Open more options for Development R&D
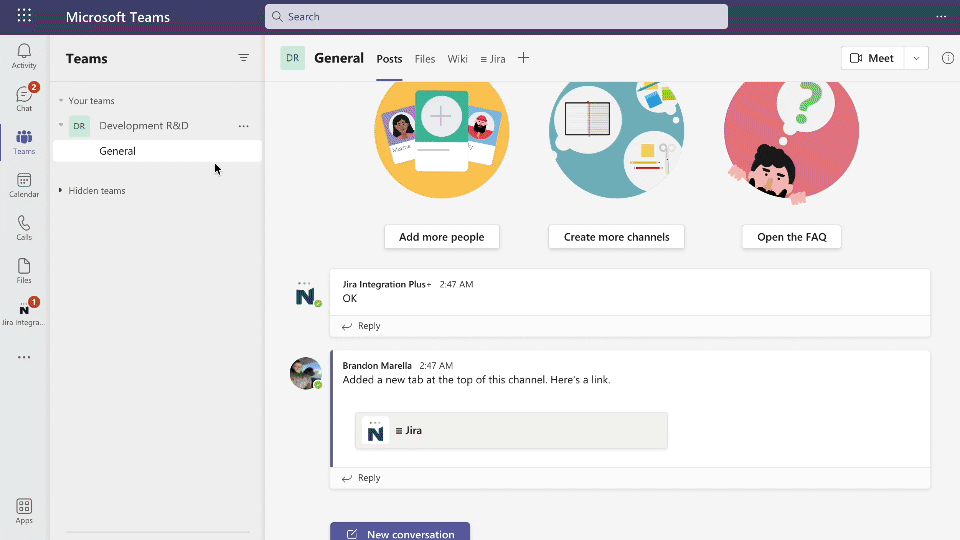960x540 pixels. [x=244, y=126]
